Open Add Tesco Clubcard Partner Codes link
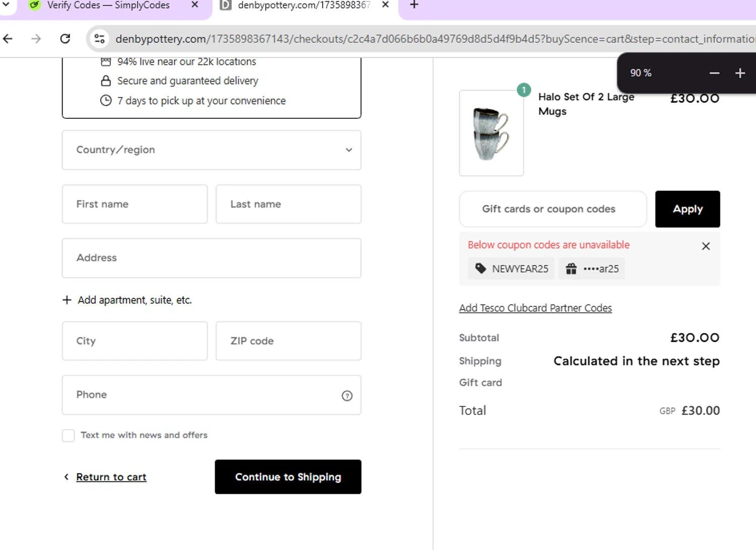The image size is (756, 550). pos(535,308)
